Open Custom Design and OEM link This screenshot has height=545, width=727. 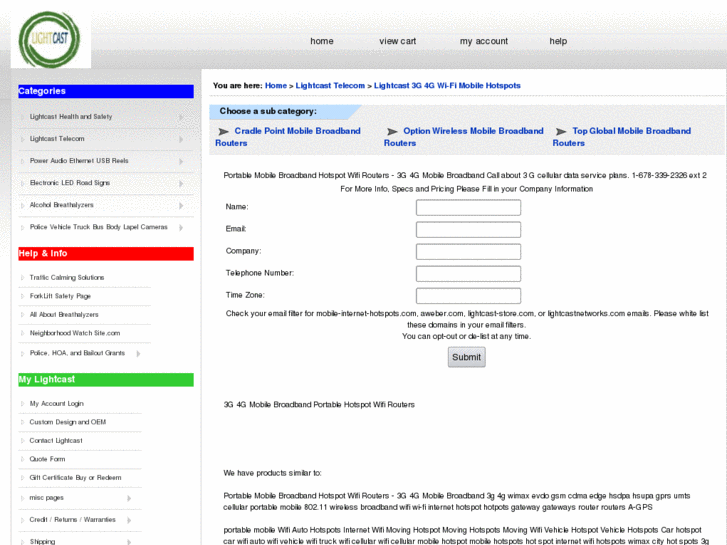68,422
